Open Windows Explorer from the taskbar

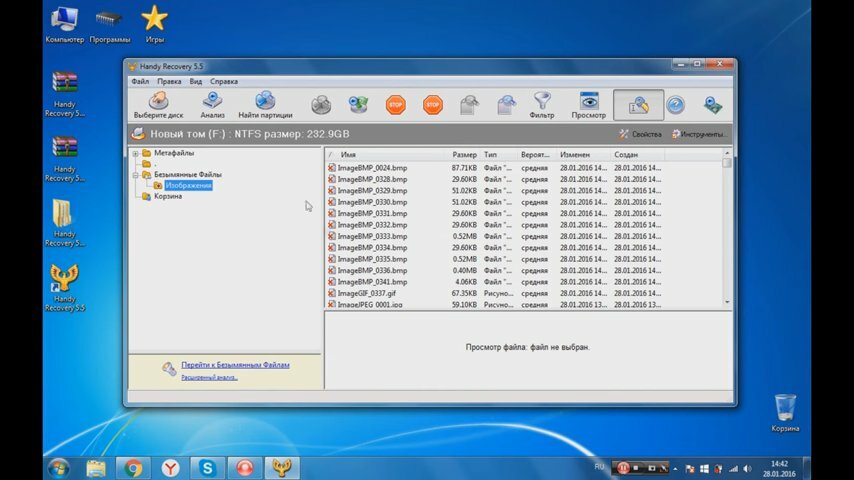96,468
